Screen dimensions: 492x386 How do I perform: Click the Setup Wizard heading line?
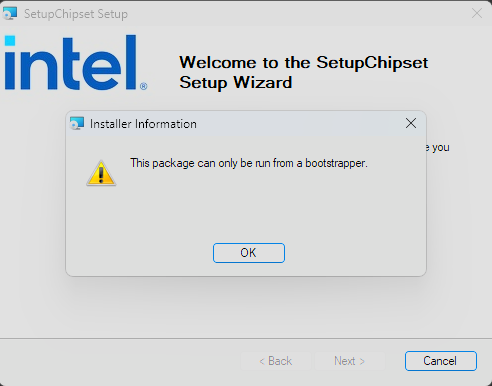[x=236, y=82]
